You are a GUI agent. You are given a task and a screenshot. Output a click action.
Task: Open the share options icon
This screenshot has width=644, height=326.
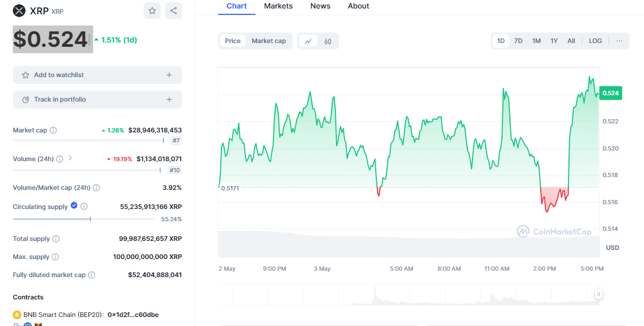pos(173,11)
